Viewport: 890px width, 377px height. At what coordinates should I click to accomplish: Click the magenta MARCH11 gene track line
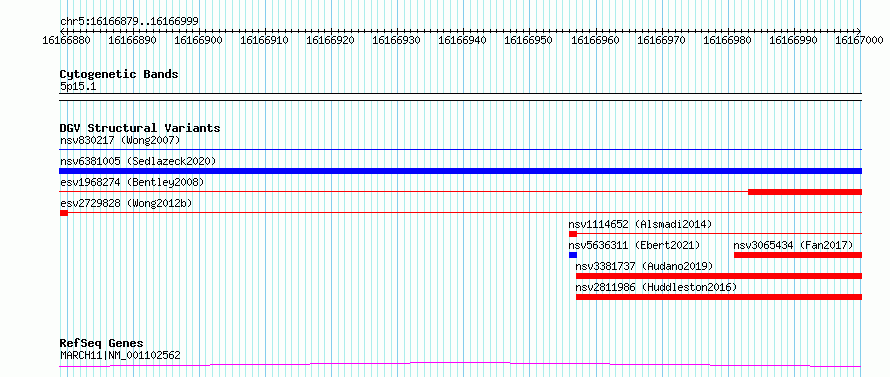460,364
